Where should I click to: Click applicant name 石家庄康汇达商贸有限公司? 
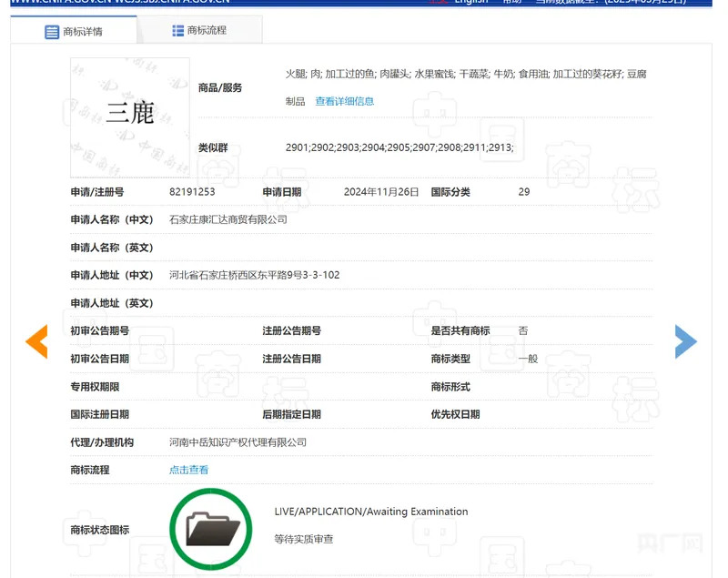227,219
